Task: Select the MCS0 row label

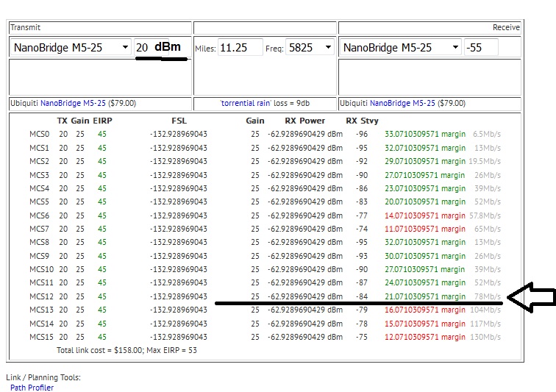Action: pos(40,134)
